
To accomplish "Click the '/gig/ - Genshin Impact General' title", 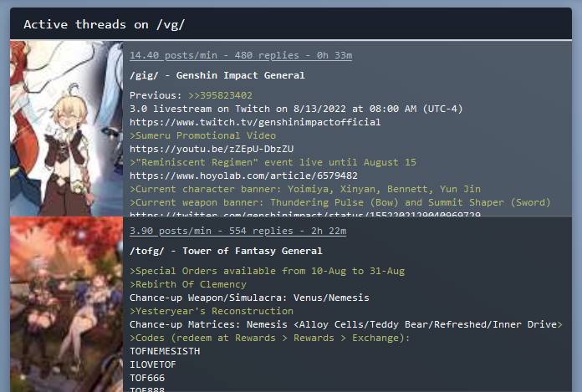I will (217, 75).
